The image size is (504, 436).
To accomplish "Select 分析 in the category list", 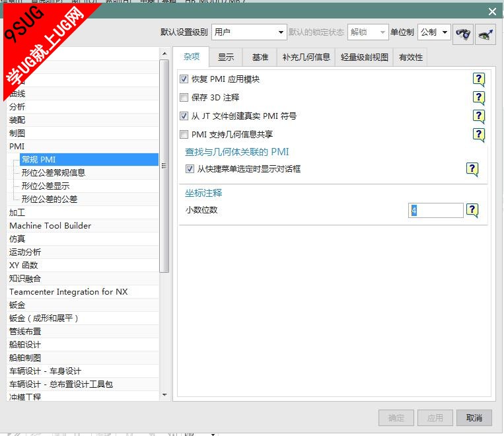I will tap(83, 107).
